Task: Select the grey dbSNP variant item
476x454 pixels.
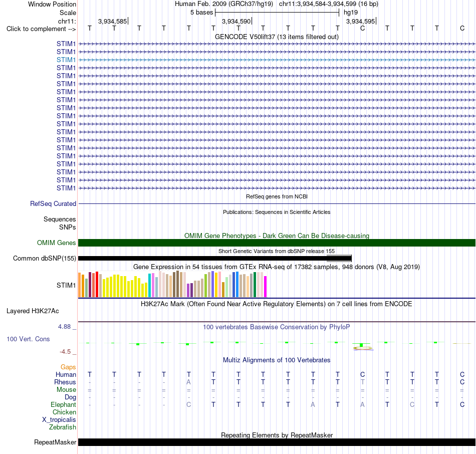Action: click(339, 259)
